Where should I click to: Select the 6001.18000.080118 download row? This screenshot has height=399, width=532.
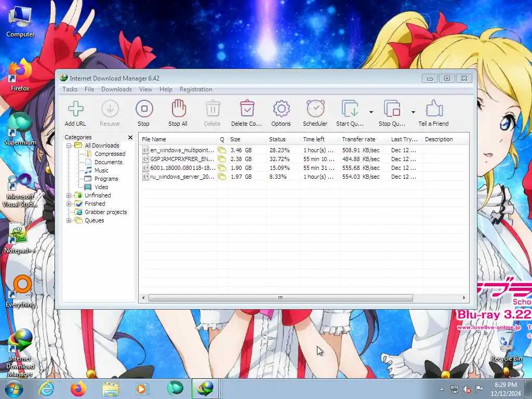point(303,168)
